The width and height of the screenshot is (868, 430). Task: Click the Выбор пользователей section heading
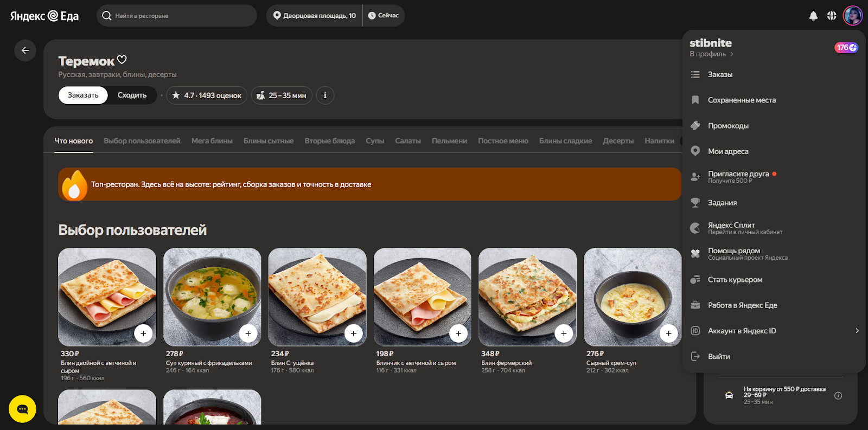[132, 230]
